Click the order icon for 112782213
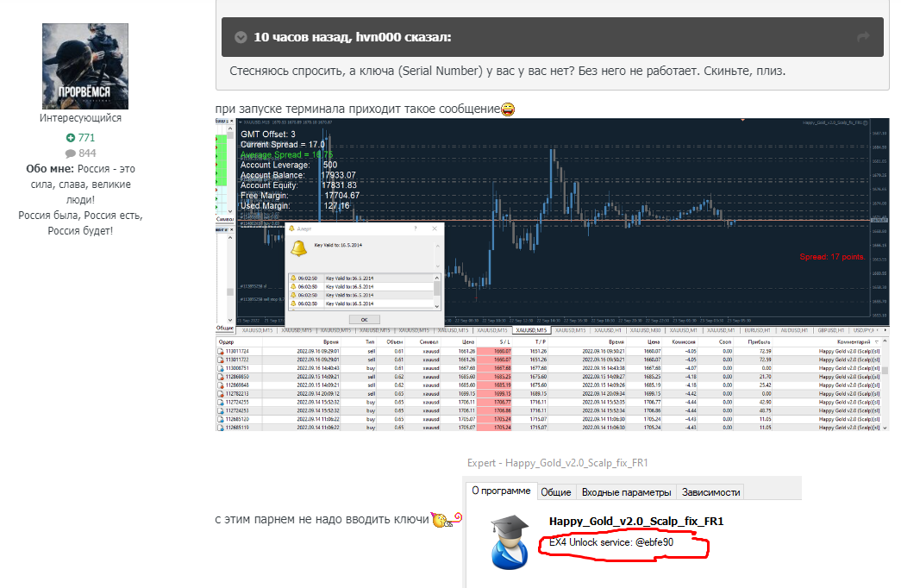This screenshot has width=901, height=588. click(x=221, y=394)
